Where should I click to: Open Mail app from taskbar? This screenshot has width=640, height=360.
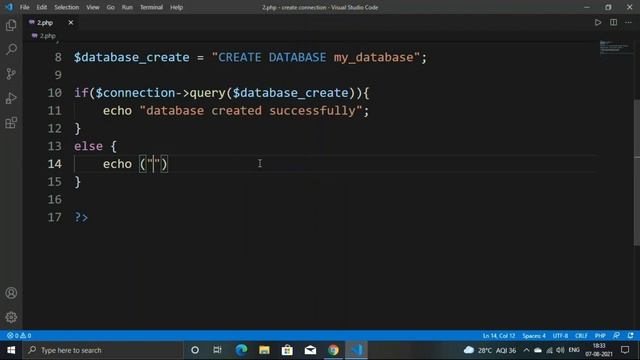click(310, 350)
